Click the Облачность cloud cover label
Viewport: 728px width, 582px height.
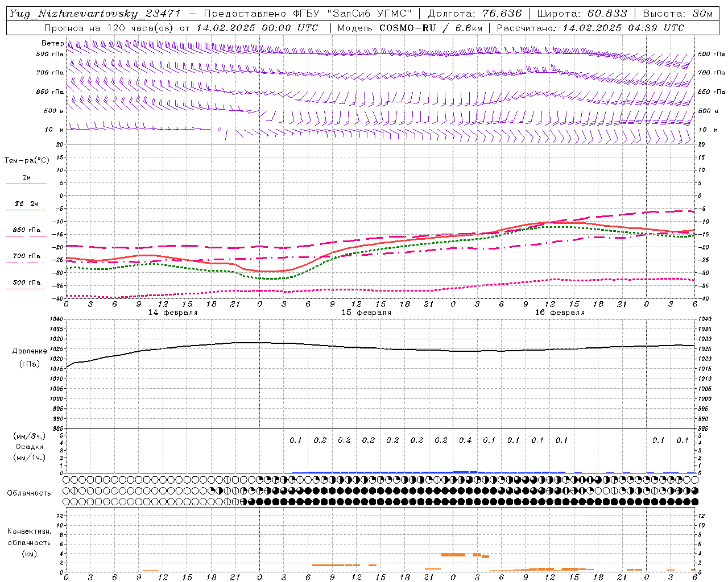point(29,493)
